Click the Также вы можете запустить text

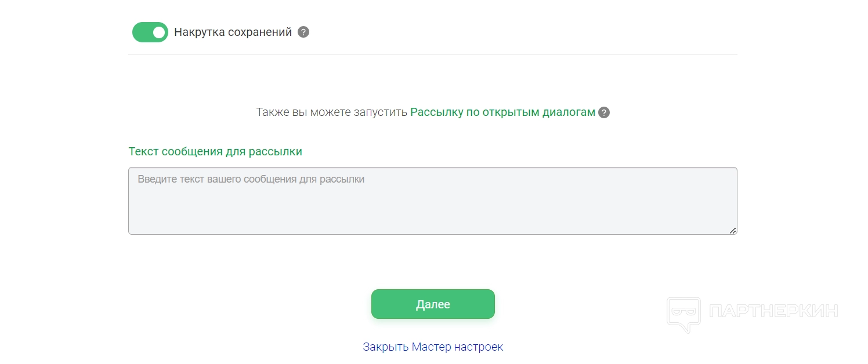[331, 112]
